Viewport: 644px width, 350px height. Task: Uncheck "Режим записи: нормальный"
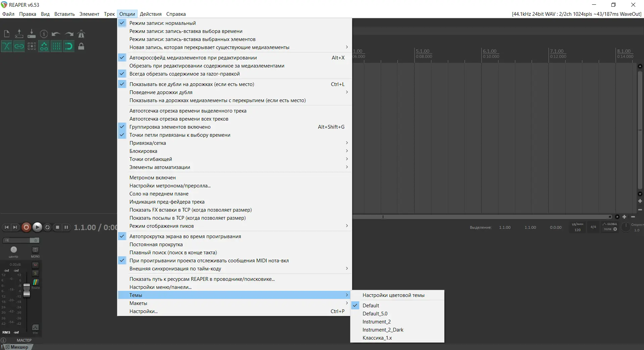(234, 23)
